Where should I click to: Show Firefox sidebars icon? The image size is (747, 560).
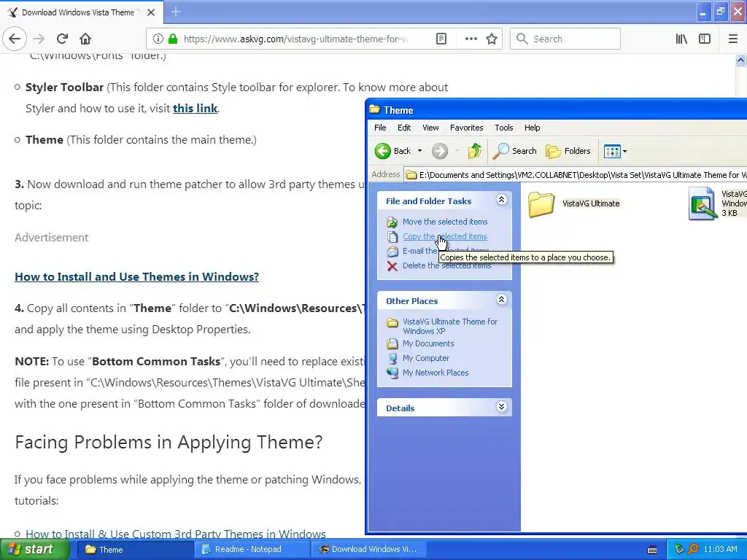click(x=705, y=39)
